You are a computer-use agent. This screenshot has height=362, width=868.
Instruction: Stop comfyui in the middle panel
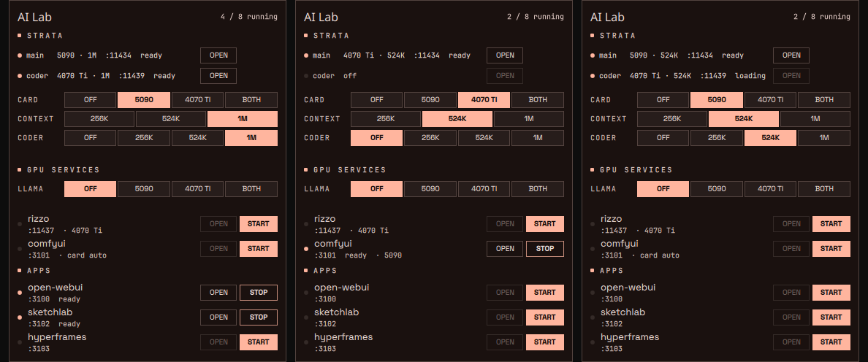pos(545,249)
